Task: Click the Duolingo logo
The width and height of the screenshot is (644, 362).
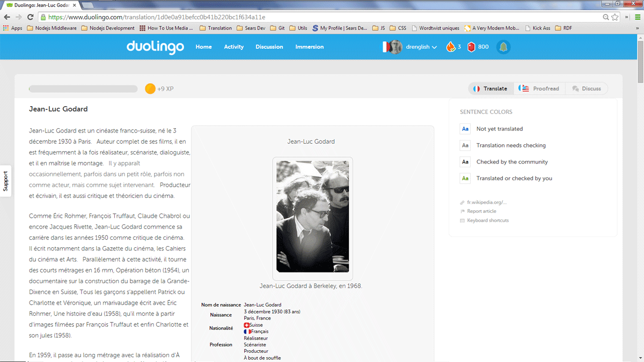Action: pos(155,47)
